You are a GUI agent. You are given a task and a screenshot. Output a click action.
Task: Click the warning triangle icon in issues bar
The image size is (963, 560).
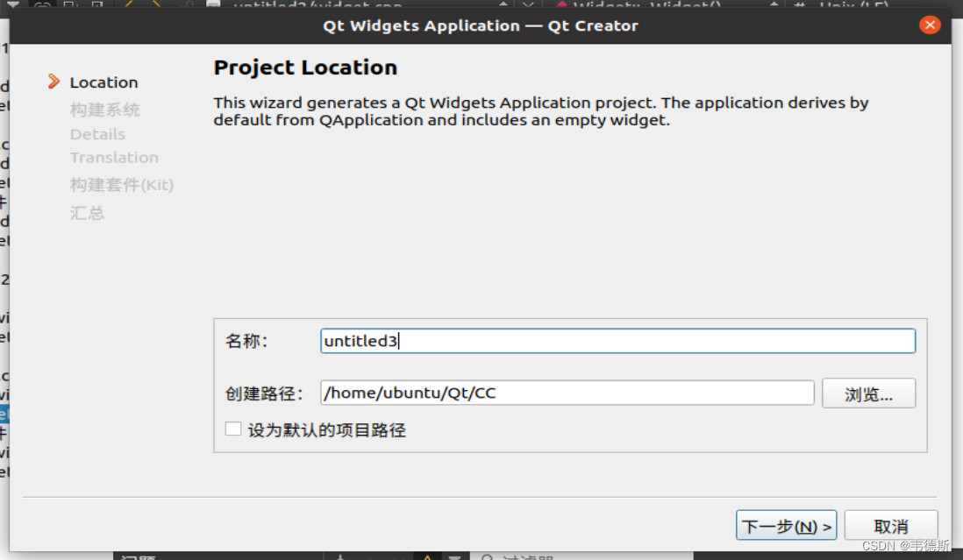[427, 557]
